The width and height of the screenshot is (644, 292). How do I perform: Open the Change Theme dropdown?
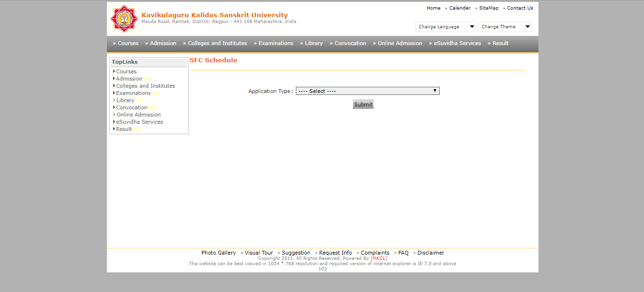[504, 26]
